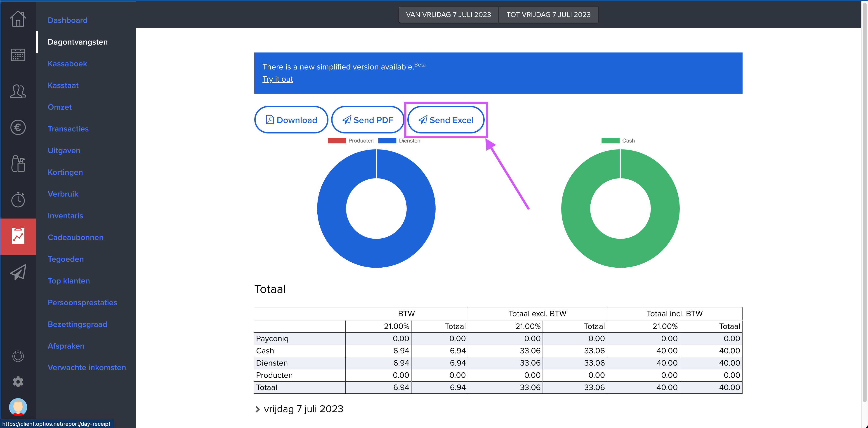Open the products bottle icon
Viewport: 868px width, 428px height.
click(x=18, y=164)
